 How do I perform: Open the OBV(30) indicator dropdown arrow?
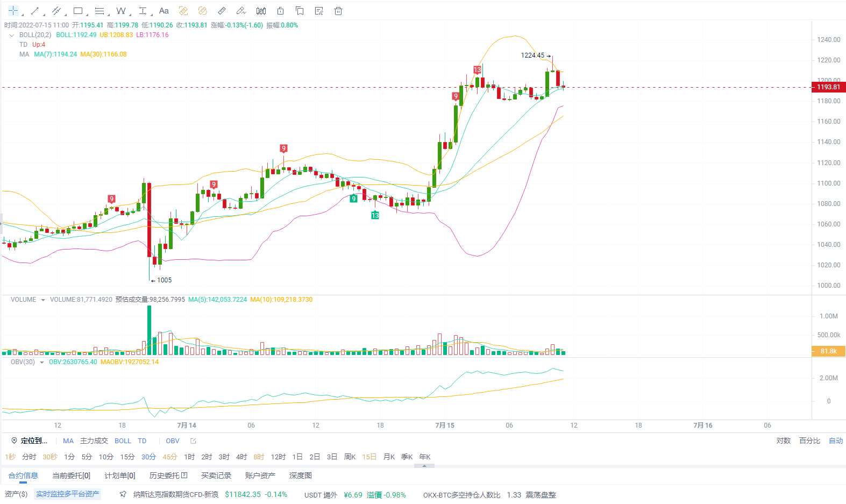click(42, 363)
